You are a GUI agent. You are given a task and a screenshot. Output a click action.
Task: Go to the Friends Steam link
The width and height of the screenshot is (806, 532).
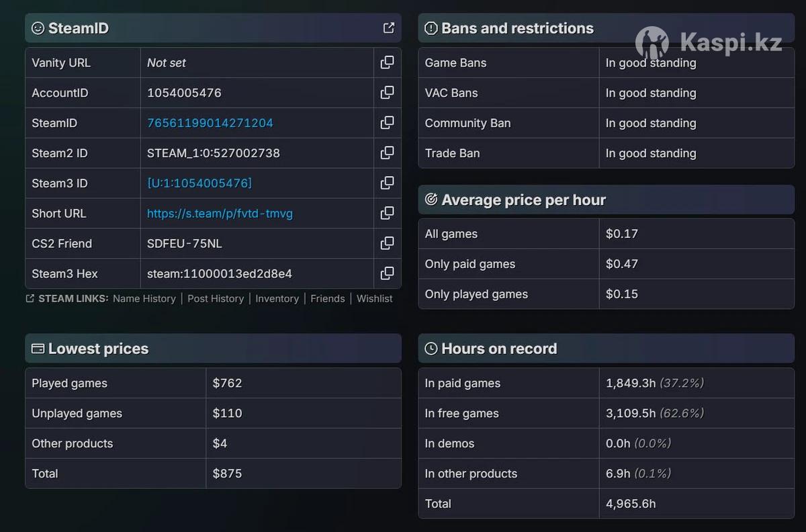coord(327,298)
